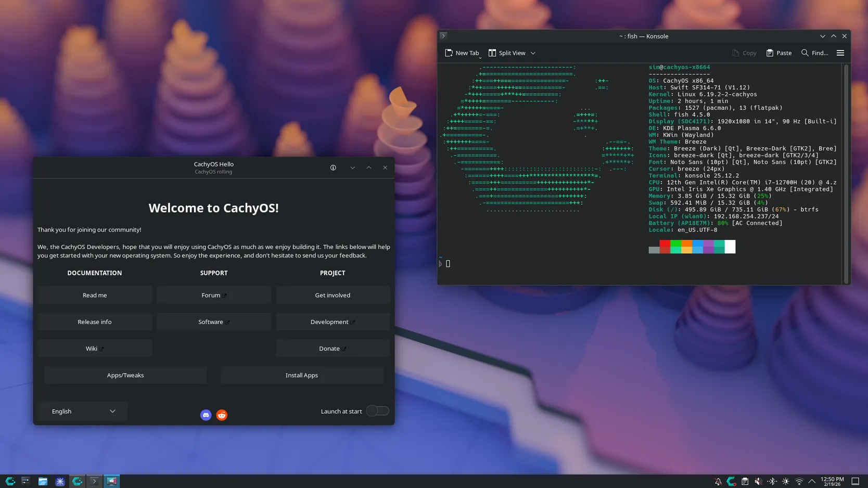The image size is (868, 488).
Task: Click the clipboard icon in the system tray
Action: (x=744, y=481)
